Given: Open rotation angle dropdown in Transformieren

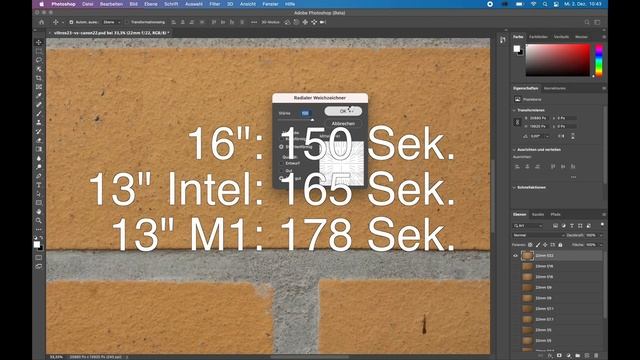Looking at the screenshot, I should (x=547, y=136).
